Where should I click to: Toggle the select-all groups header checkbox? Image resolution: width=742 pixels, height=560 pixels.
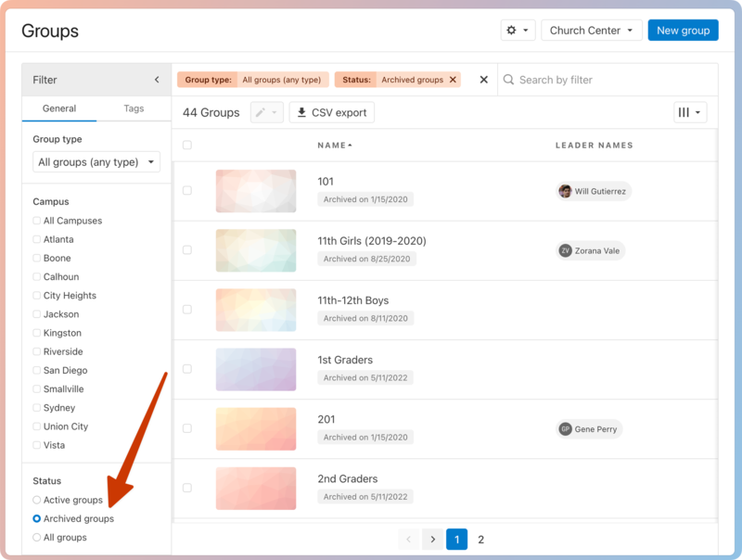click(187, 146)
